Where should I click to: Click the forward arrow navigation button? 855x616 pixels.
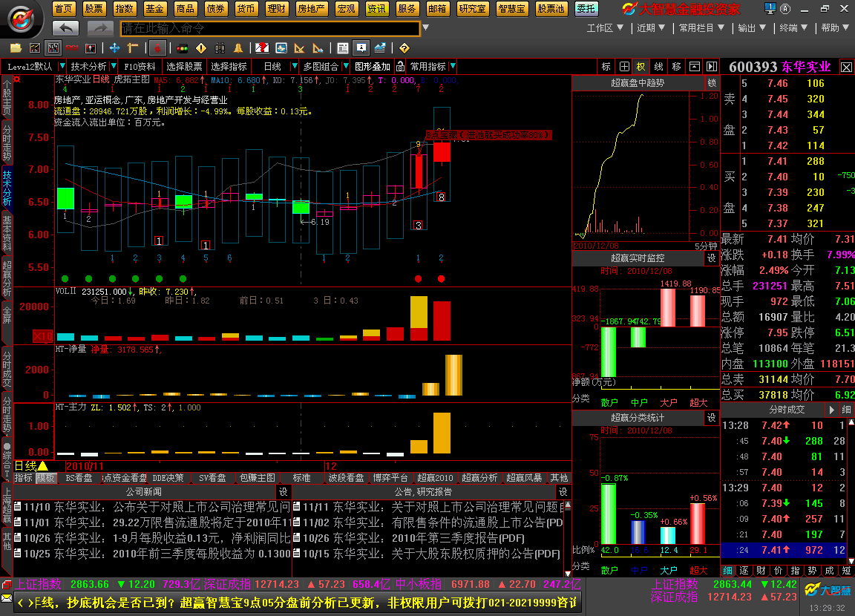(100, 27)
